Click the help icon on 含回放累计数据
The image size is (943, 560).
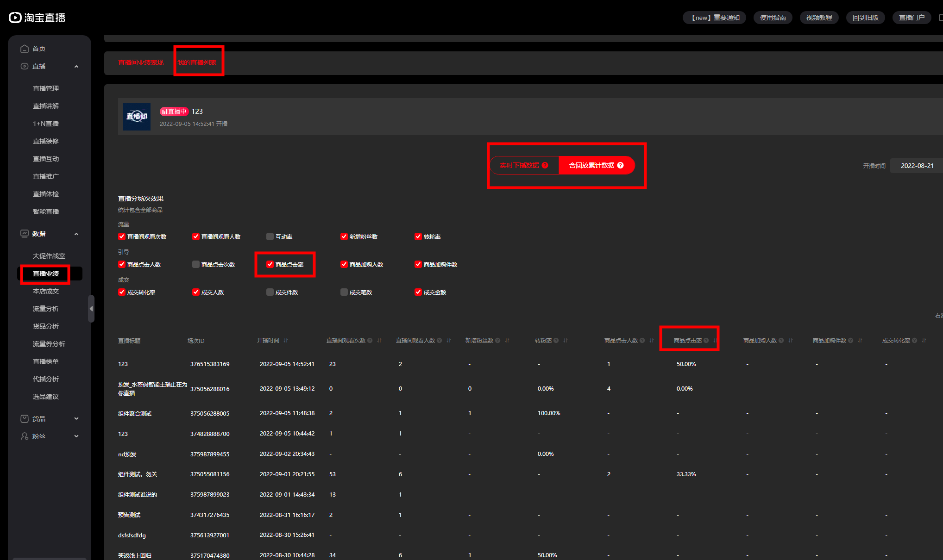(x=621, y=165)
